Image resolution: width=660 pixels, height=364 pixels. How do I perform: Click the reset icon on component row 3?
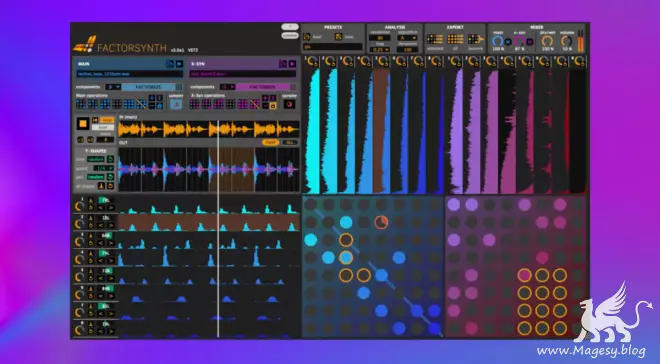90,242
